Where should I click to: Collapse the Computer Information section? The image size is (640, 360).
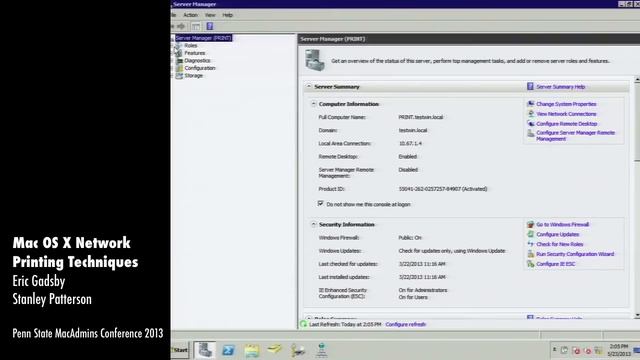pos(313,104)
